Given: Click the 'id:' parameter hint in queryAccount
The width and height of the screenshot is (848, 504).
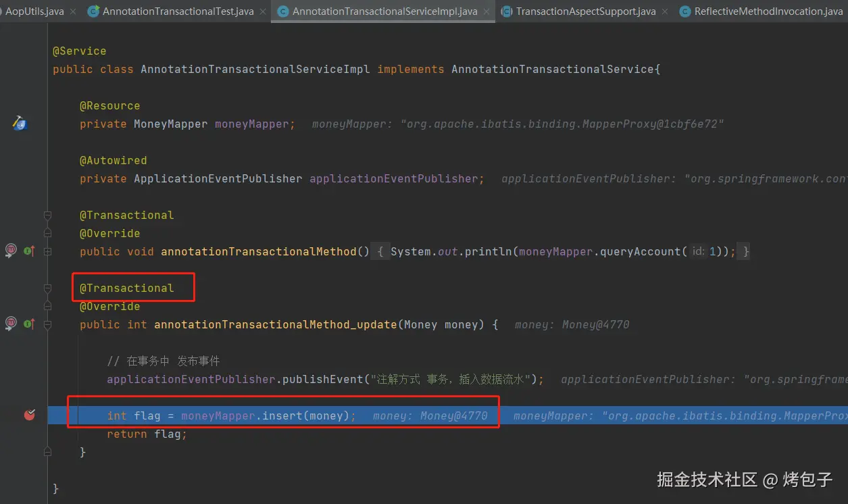Looking at the screenshot, I should pyautogui.click(x=698, y=251).
